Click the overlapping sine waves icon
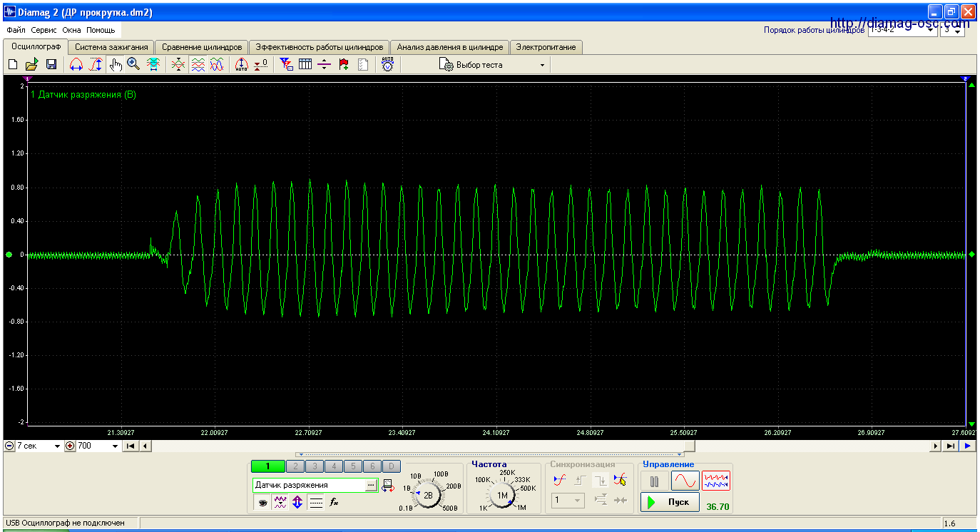The width and height of the screenshot is (980, 532). point(218,64)
